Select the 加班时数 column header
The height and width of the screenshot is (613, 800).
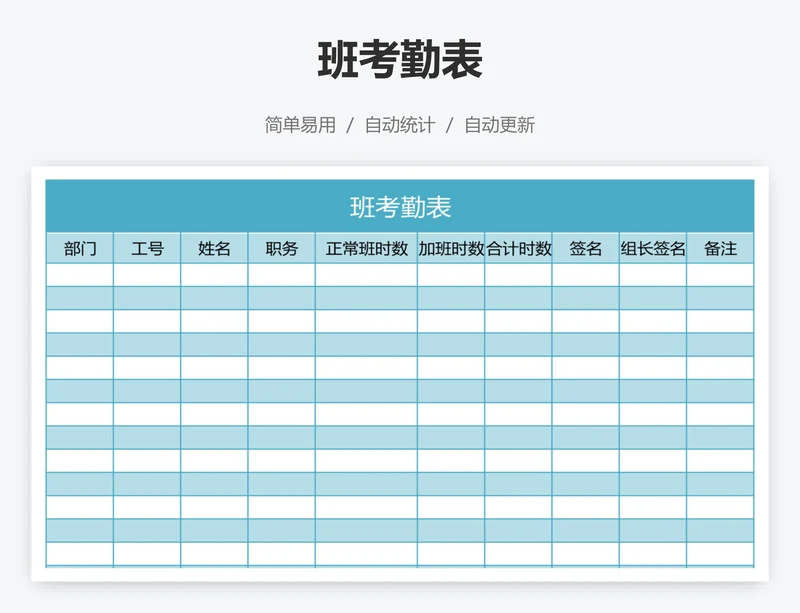[451, 249]
